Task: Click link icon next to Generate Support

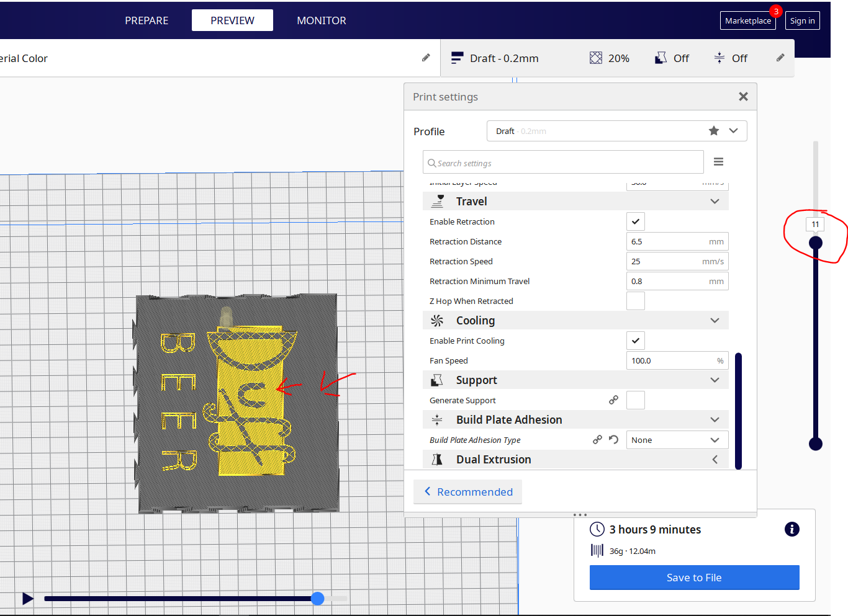Action: tap(613, 400)
